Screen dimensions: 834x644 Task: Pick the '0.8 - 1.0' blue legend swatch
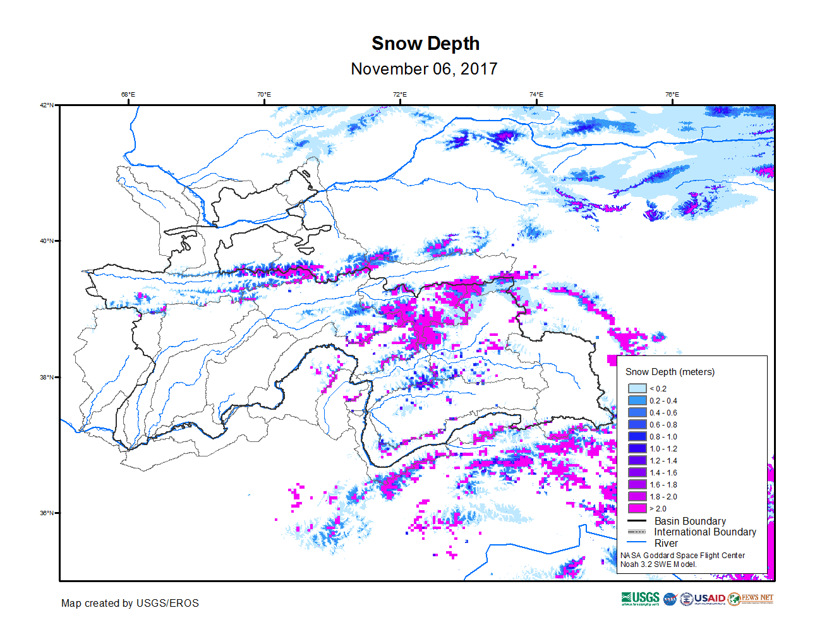click(637, 436)
